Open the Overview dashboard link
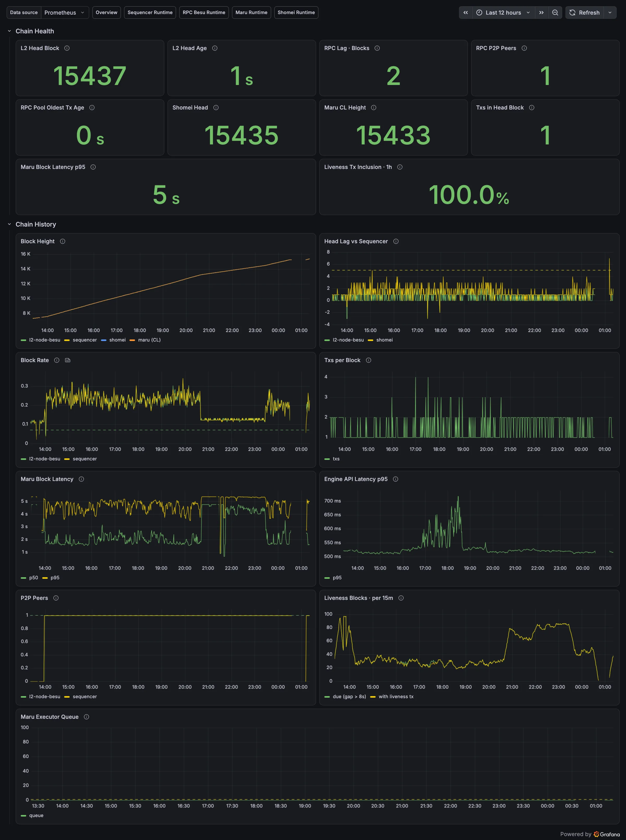Image resolution: width=626 pixels, height=840 pixels. click(x=106, y=13)
